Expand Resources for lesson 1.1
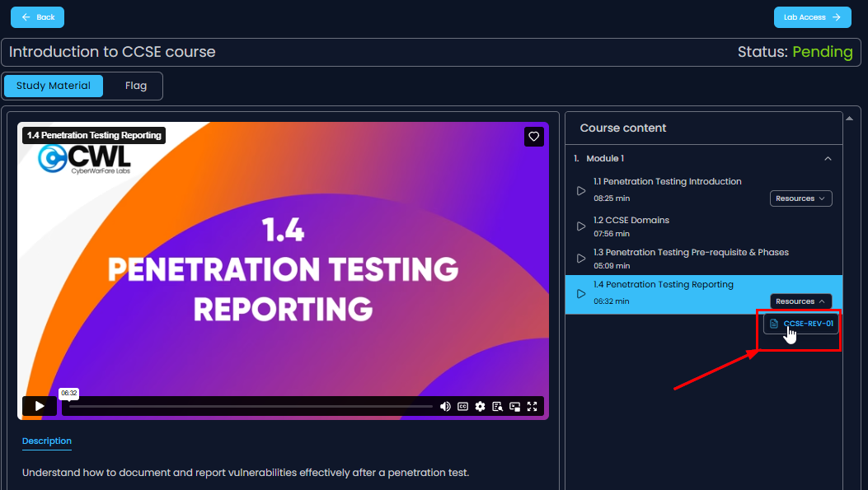868x490 pixels. tap(800, 198)
